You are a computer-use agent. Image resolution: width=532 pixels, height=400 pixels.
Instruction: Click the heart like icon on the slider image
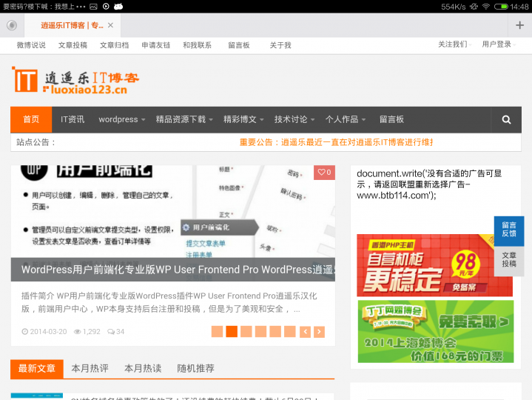click(x=321, y=172)
